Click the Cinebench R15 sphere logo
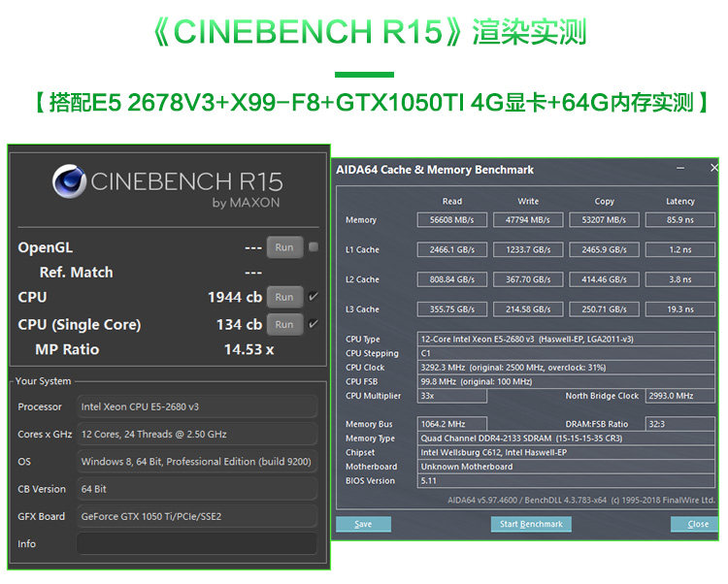This screenshot has width=728, height=584. pos(69,180)
